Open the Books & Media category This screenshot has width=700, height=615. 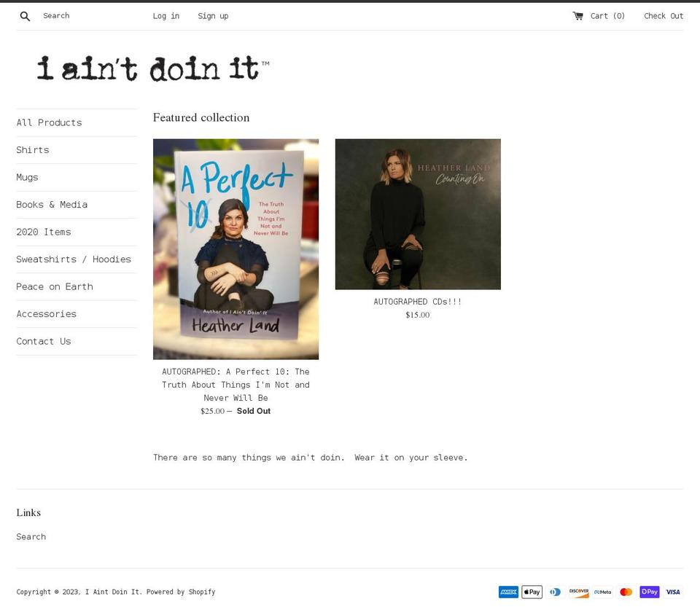coord(52,204)
